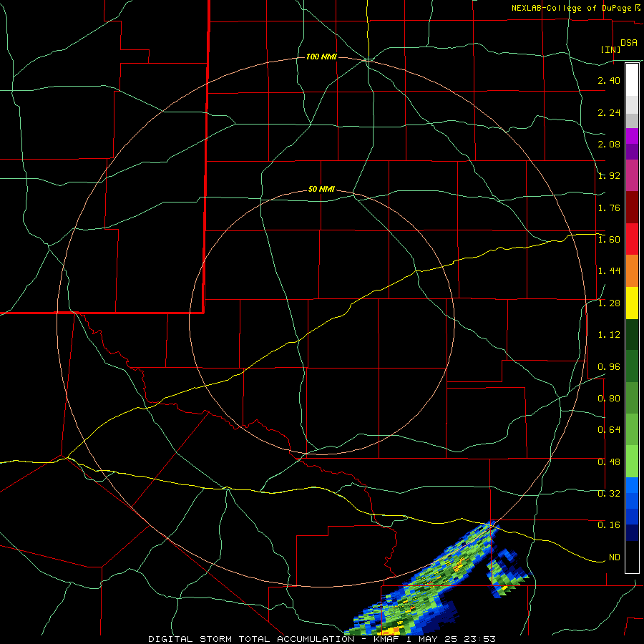The image size is (644, 644).
Task: Select the 0.16 legend value
Action: [x=609, y=525]
